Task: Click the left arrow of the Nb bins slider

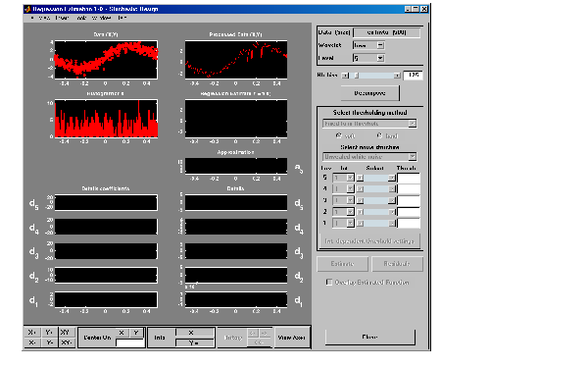Action: click(345, 76)
